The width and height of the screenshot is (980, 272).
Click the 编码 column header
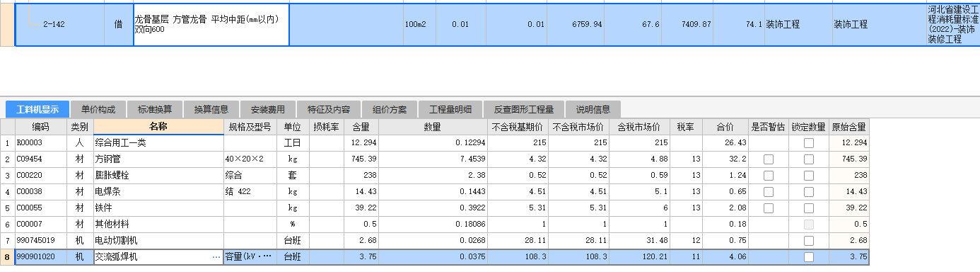click(41, 127)
